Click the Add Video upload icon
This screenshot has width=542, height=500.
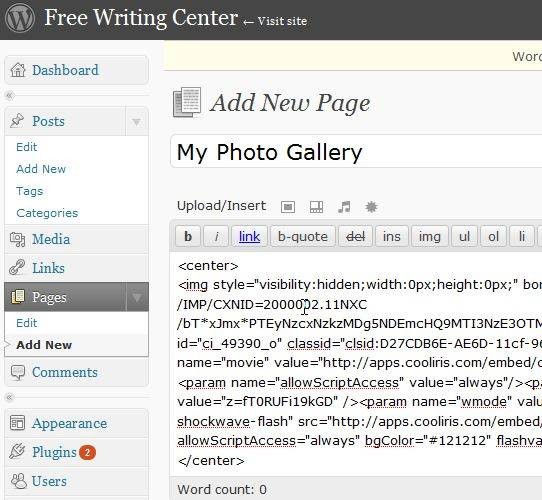coord(316,207)
